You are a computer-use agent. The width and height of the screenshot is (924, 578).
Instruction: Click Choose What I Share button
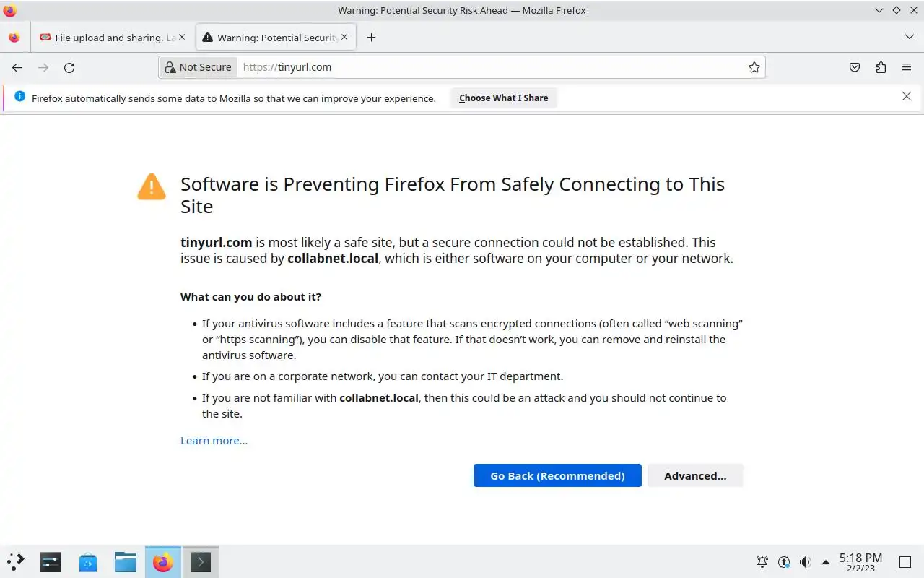tap(503, 98)
